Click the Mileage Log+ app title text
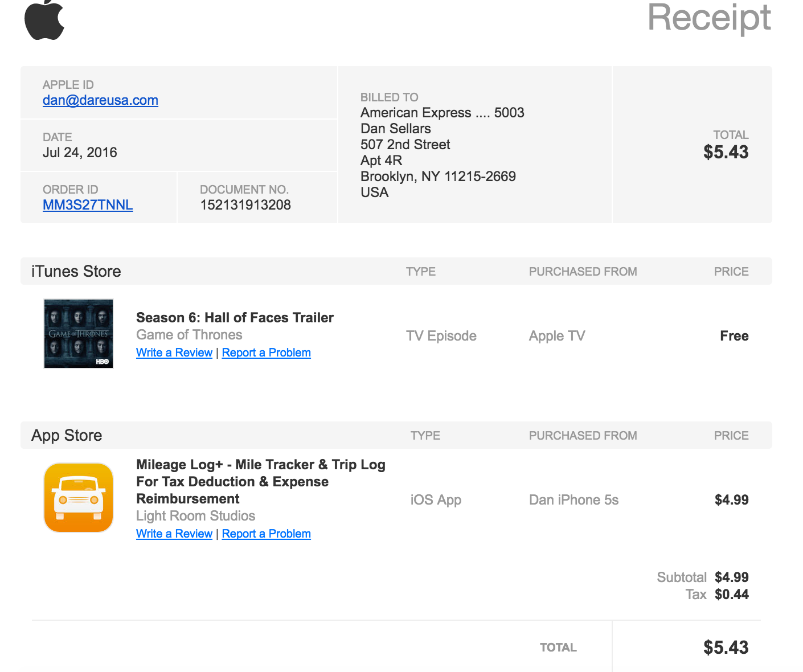 pos(261,482)
